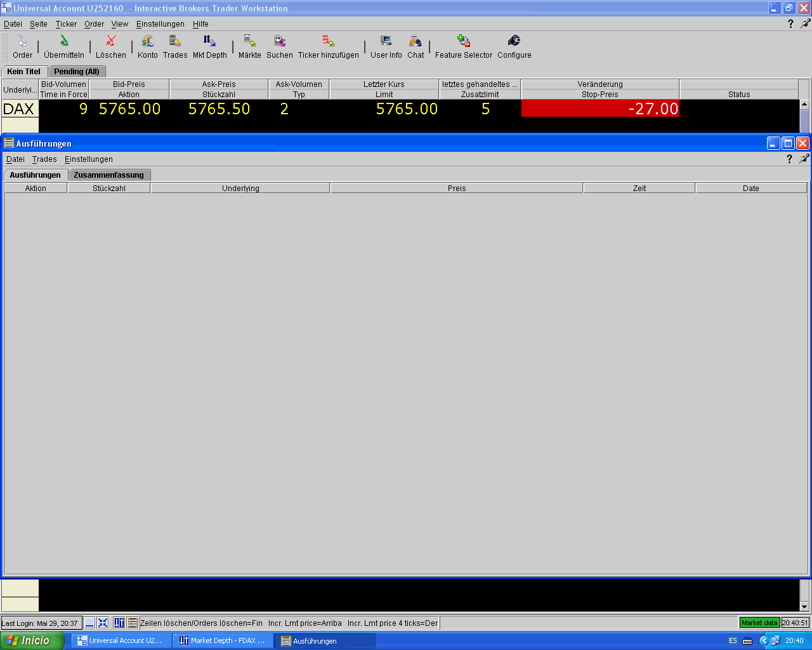Click the Ausführungen window wrench icon
The width and height of the screenshot is (812, 650).
pyautogui.click(x=804, y=159)
